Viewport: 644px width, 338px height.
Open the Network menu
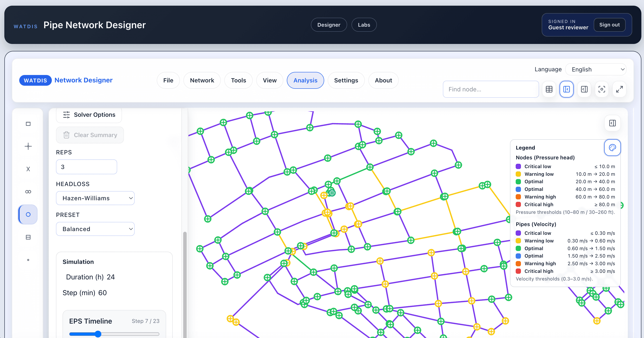click(202, 80)
